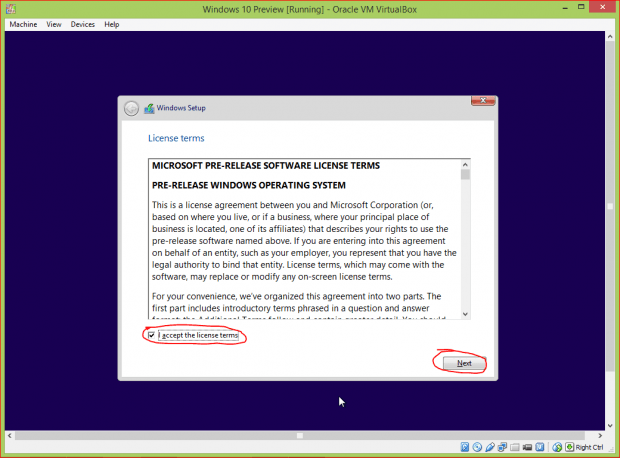The image size is (620, 458).
Task: Click the Windows Setup installer icon
Action: tap(149, 108)
